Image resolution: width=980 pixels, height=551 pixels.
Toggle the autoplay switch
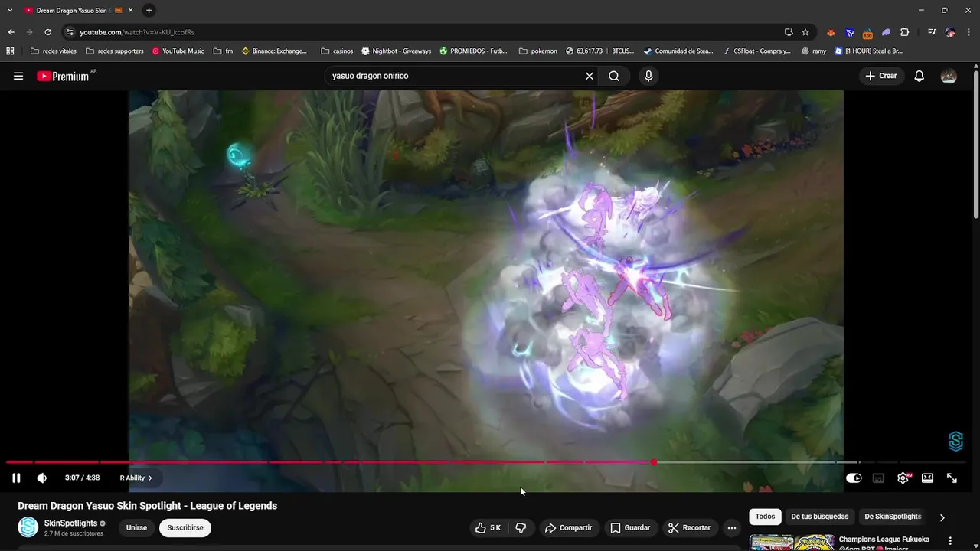[x=854, y=478]
